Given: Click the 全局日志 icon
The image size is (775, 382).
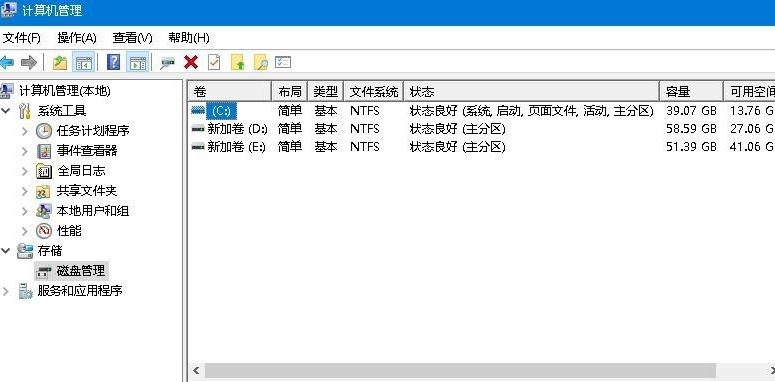Looking at the screenshot, I should pos(44,171).
